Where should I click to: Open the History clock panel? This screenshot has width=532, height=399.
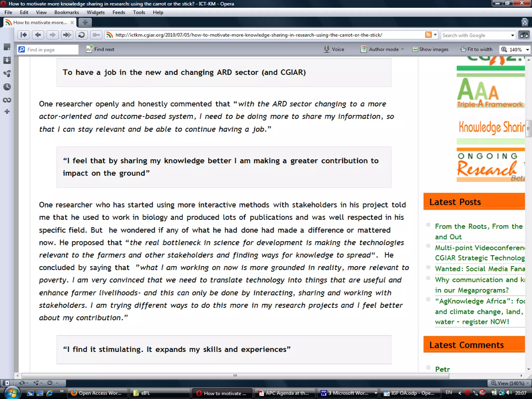(x=7, y=87)
